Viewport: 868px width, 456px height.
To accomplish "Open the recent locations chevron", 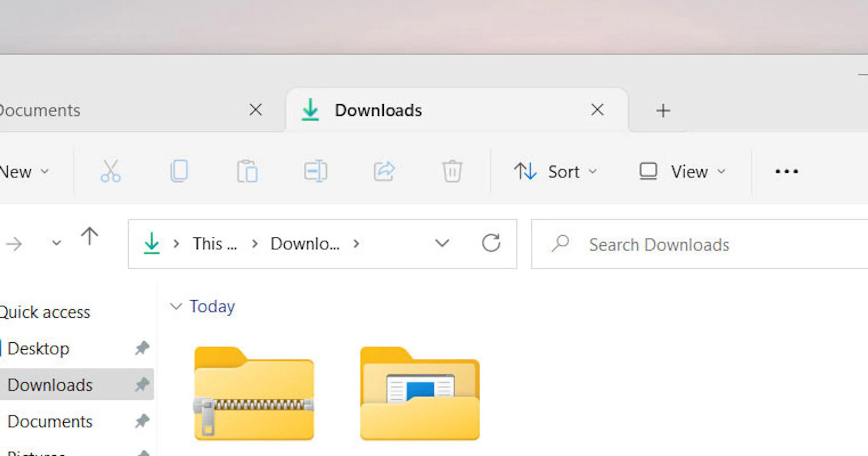I will [56, 243].
